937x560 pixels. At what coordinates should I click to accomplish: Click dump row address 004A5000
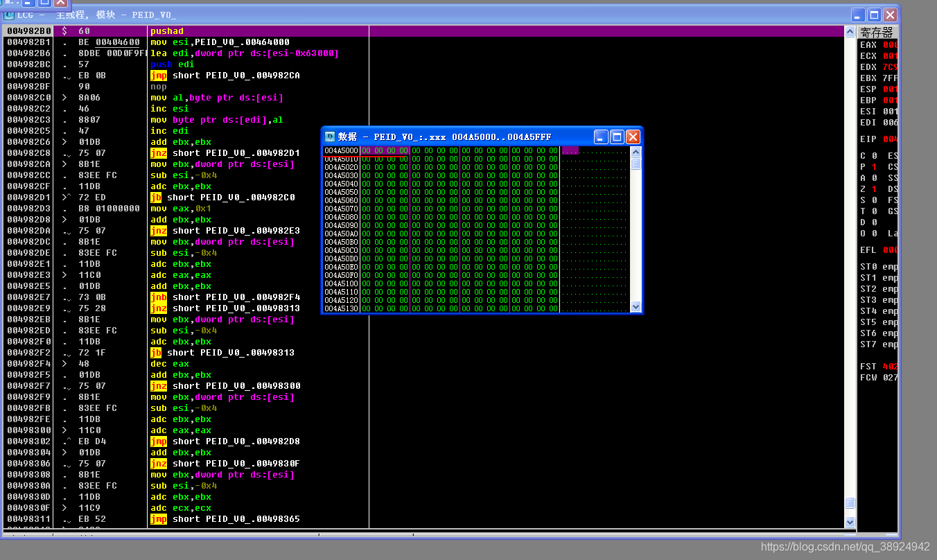tap(341, 150)
